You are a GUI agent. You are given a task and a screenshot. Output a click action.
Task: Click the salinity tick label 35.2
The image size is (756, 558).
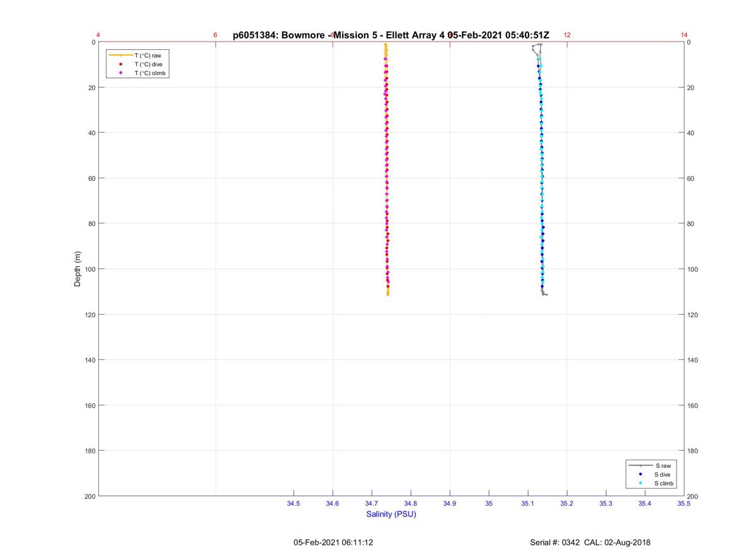(x=567, y=504)
